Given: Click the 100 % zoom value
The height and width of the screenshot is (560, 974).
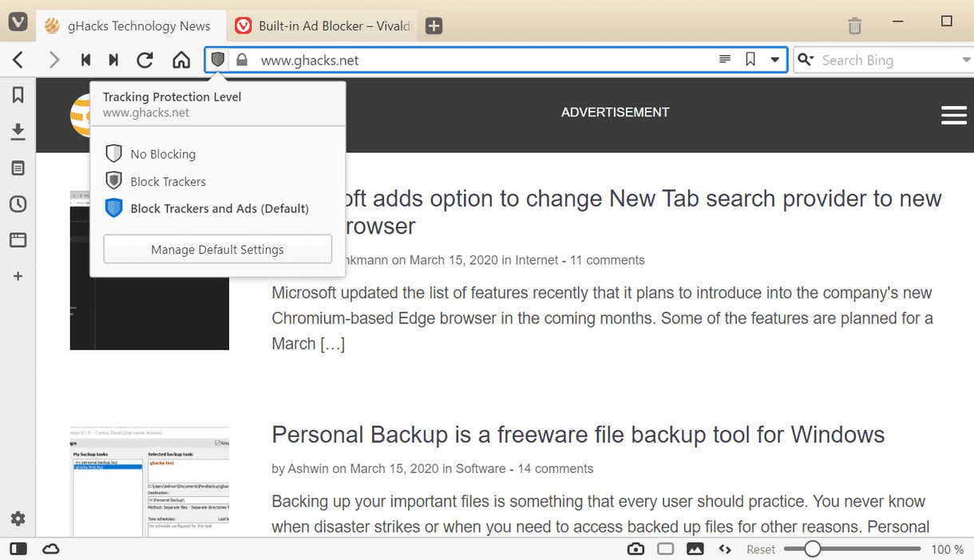Looking at the screenshot, I should coord(947,549).
